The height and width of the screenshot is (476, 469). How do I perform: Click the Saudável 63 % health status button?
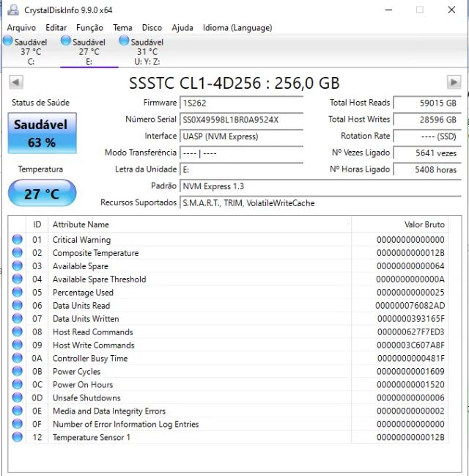point(43,133)
